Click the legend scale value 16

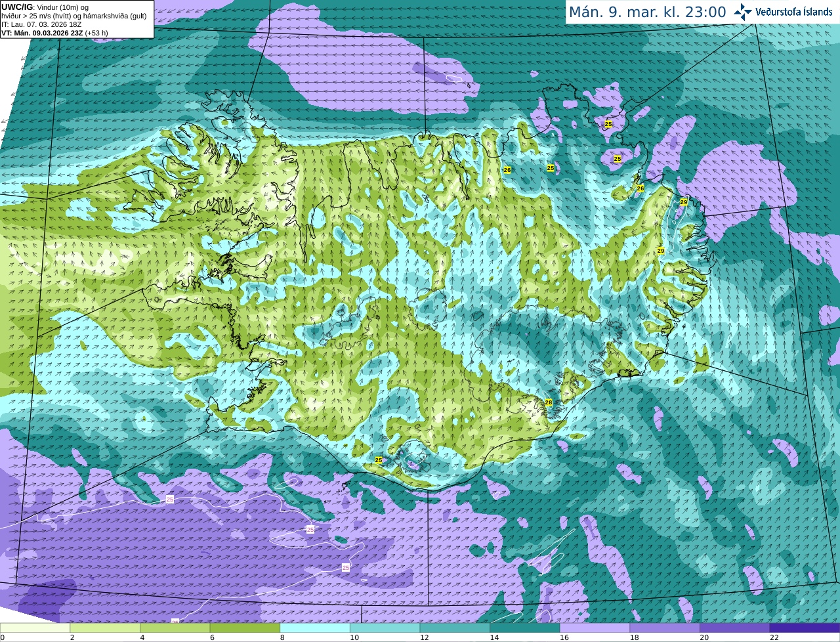[564, 637]
